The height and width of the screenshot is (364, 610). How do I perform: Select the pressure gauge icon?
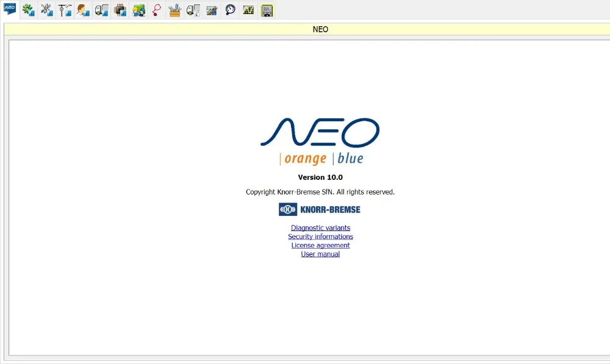tap(231, 10)
